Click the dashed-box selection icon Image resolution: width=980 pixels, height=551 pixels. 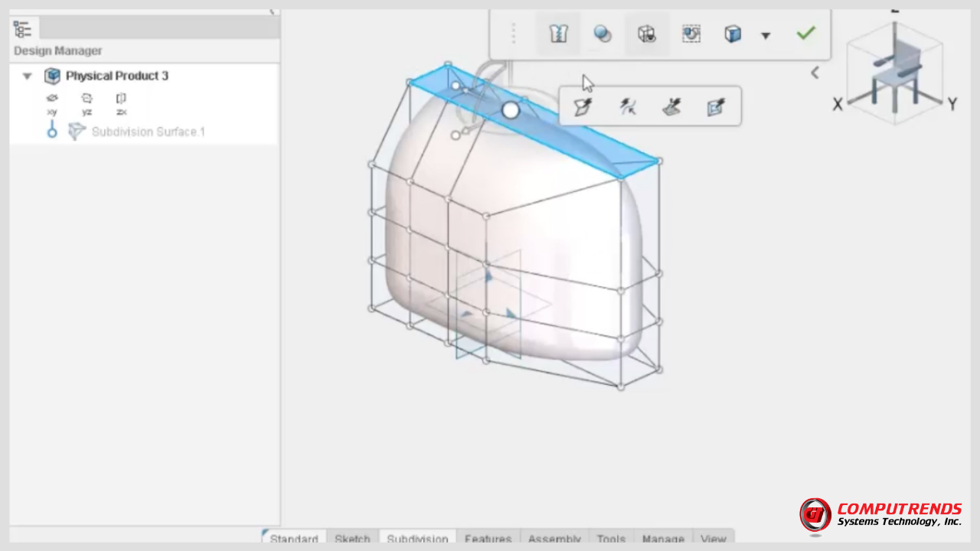point(691,34)
